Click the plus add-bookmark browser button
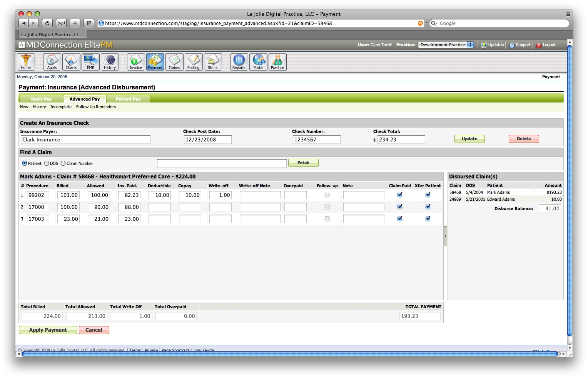This screenshot has width=588, height=378. (75, 23)
